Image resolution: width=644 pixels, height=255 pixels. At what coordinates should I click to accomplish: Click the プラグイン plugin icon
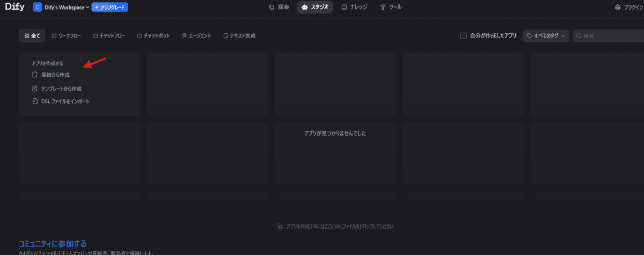[x=618, y=8]
